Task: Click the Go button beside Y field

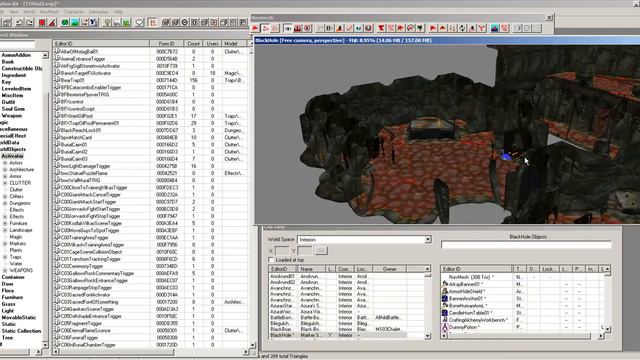Action: pos(321,250)
